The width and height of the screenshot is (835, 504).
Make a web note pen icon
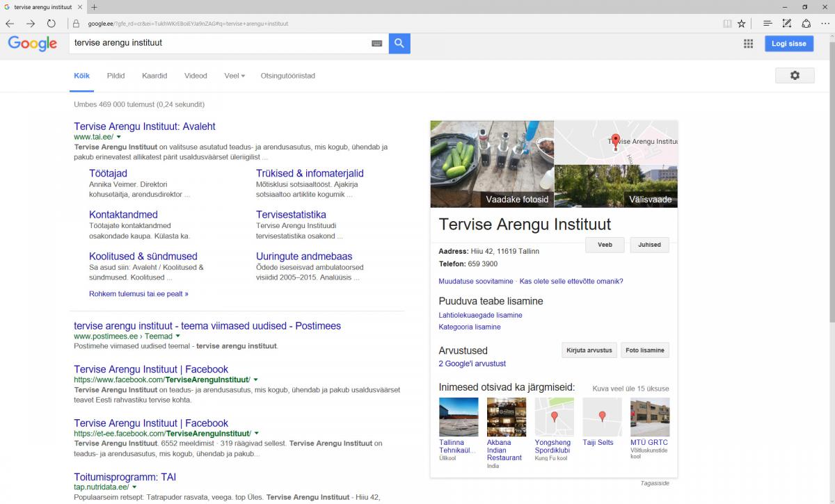pyautogui.click(x=786, y=23)
